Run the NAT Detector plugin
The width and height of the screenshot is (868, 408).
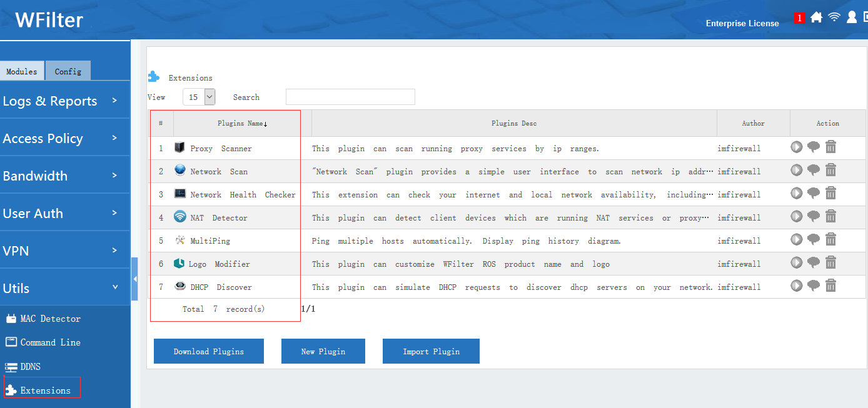796,216
